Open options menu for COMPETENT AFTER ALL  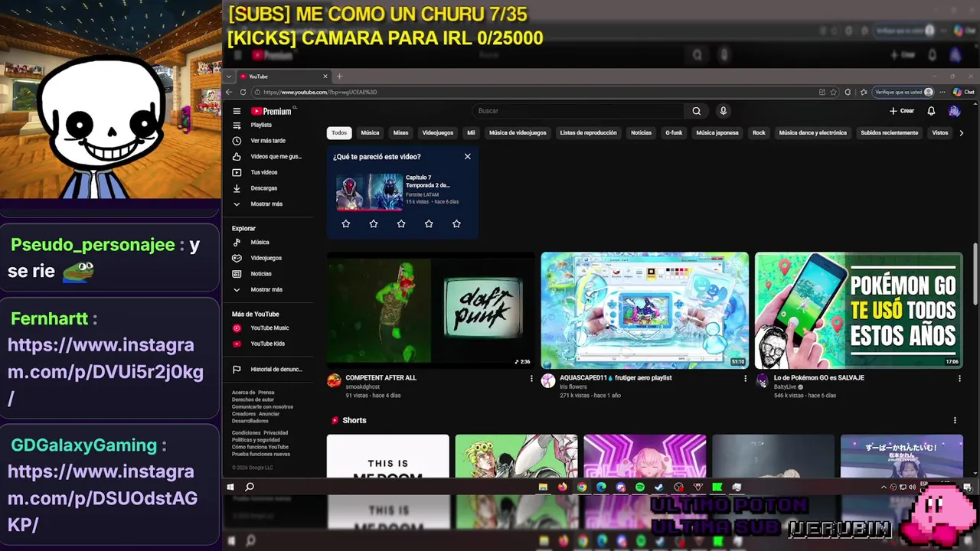pyautogui.click(x=531, y=378)
